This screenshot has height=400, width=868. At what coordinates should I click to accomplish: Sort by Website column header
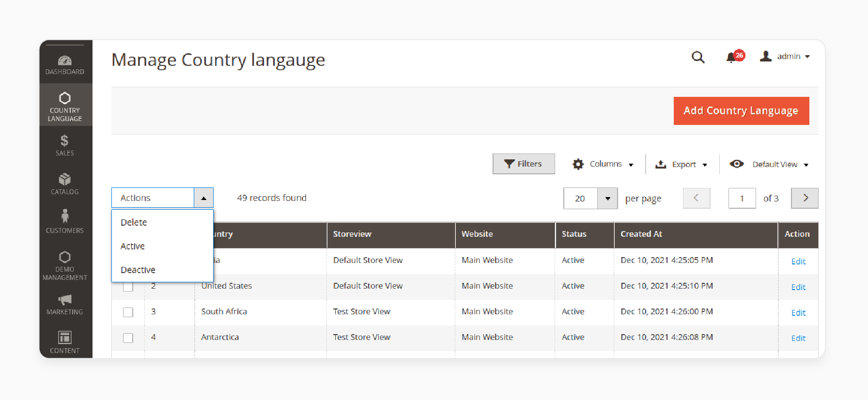point(505,235)
